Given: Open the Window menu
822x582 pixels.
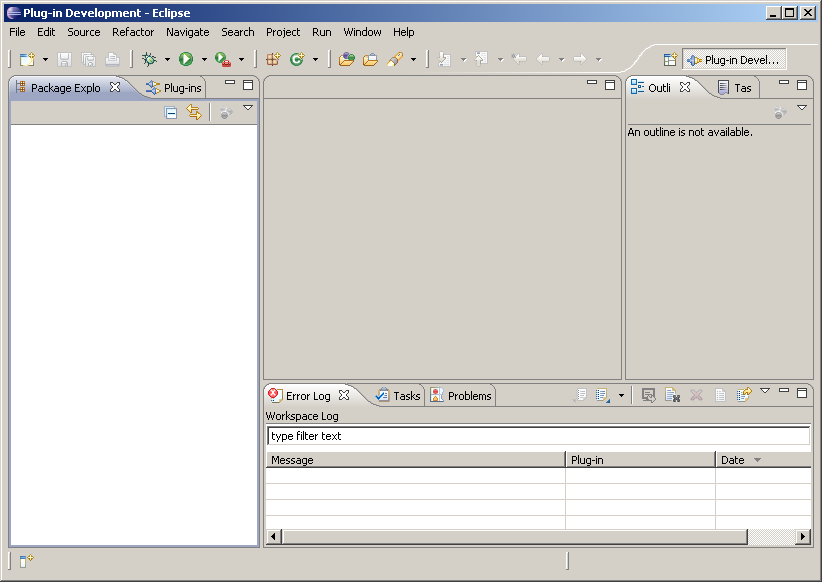Looking at the screenshot, I should 362,32.
